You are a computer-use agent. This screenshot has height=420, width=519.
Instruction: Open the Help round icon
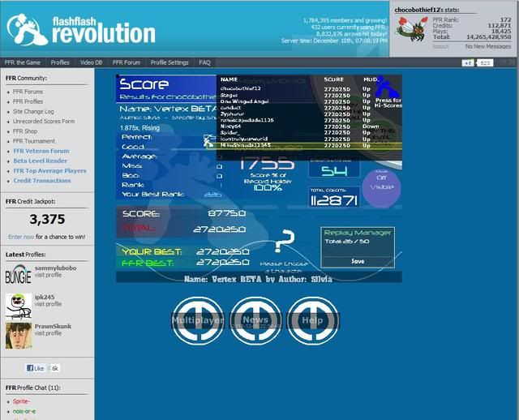tap(312, 320)
